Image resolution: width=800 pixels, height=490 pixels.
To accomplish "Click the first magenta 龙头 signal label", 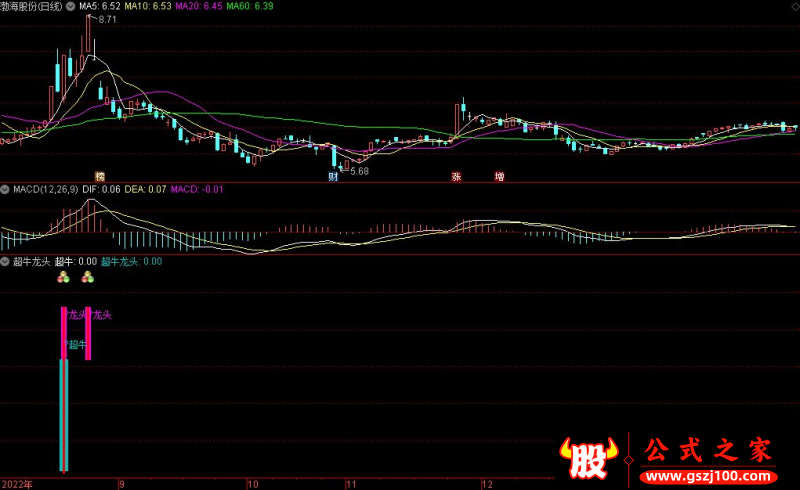I will tap(77, 315).
